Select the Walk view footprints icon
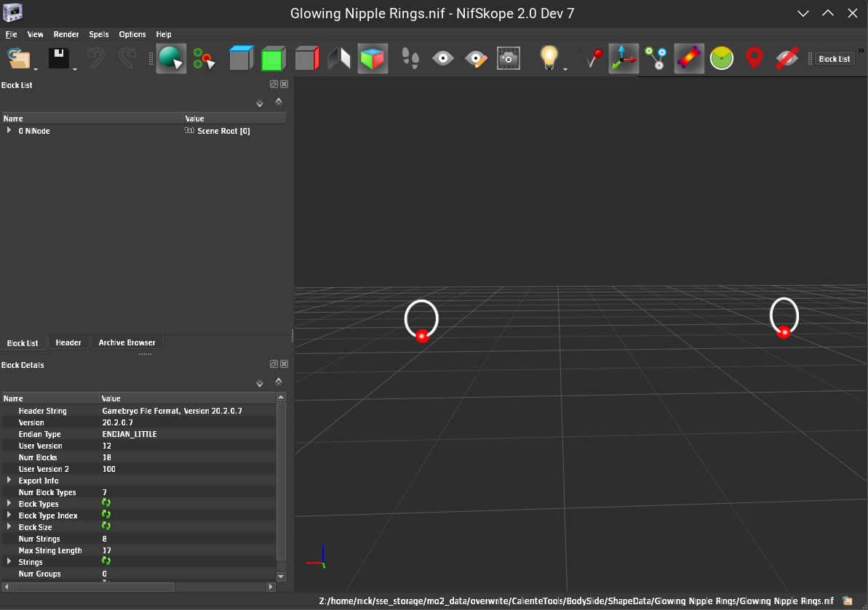Image resolution: width=868 pixels, height=610 pixels. (x=410, y=58)
